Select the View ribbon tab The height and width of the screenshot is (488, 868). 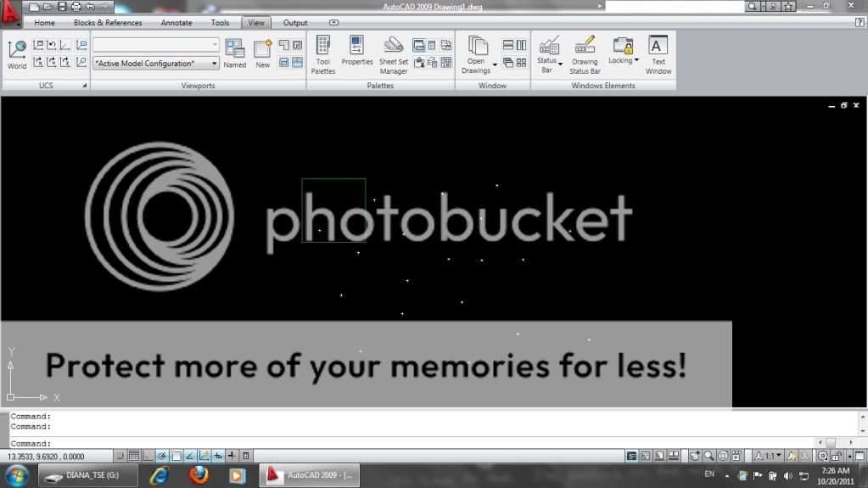coord(256,23)
